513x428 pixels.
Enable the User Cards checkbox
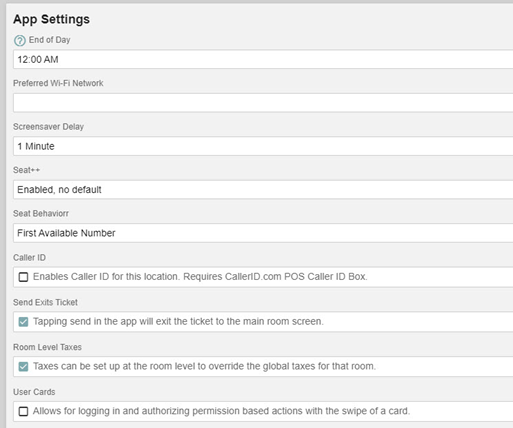pyautogui.click(x=23, y=411)
